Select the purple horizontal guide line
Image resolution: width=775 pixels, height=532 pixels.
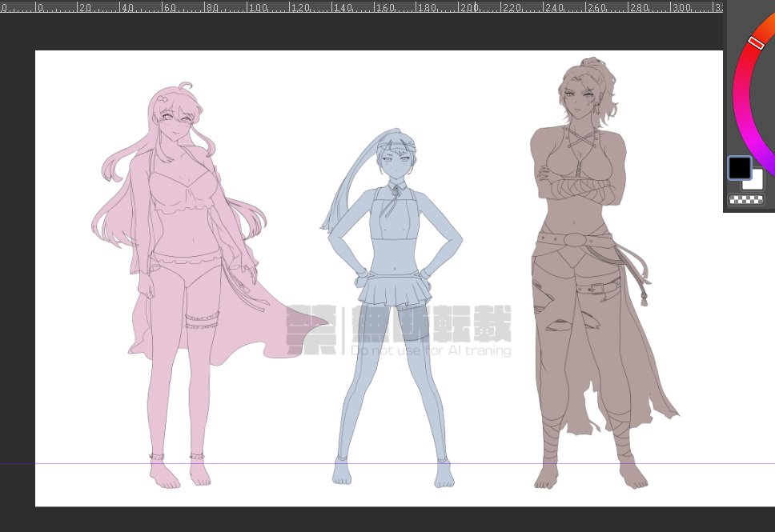tap(387, 463)
